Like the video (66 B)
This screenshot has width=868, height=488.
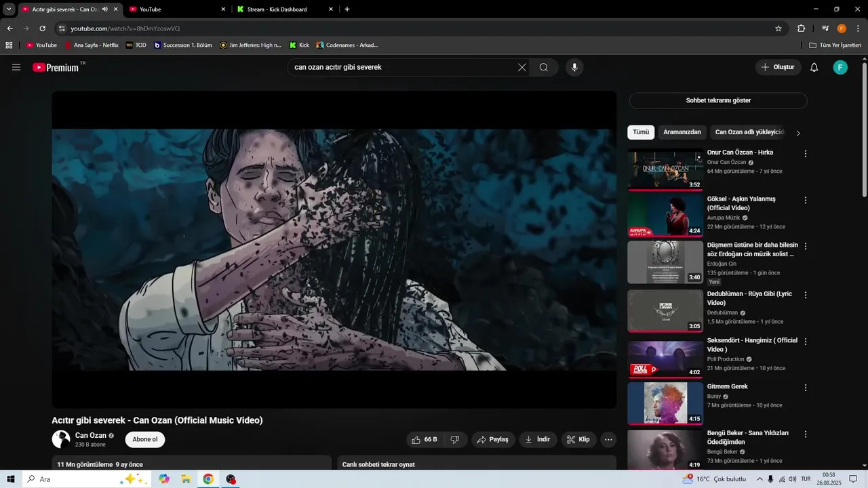[425, 439]
